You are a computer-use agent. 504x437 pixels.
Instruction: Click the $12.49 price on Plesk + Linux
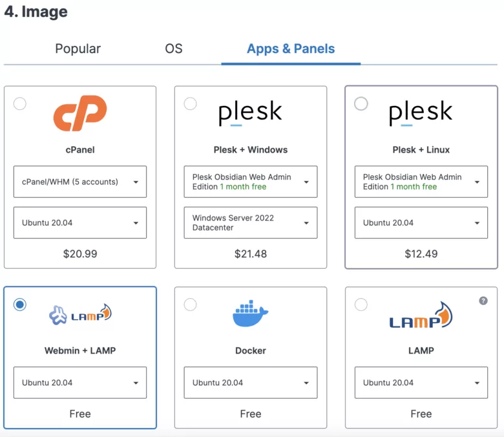(x=421, y=253)
